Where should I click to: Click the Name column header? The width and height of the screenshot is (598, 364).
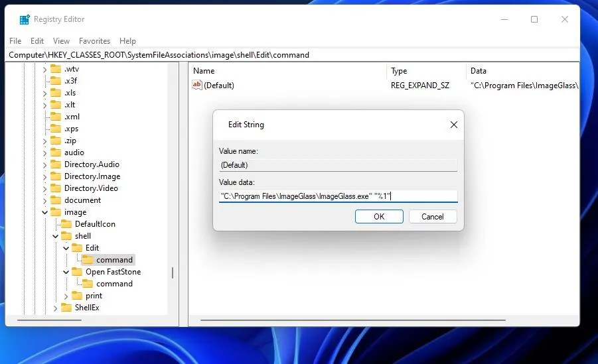pos(204,71)
